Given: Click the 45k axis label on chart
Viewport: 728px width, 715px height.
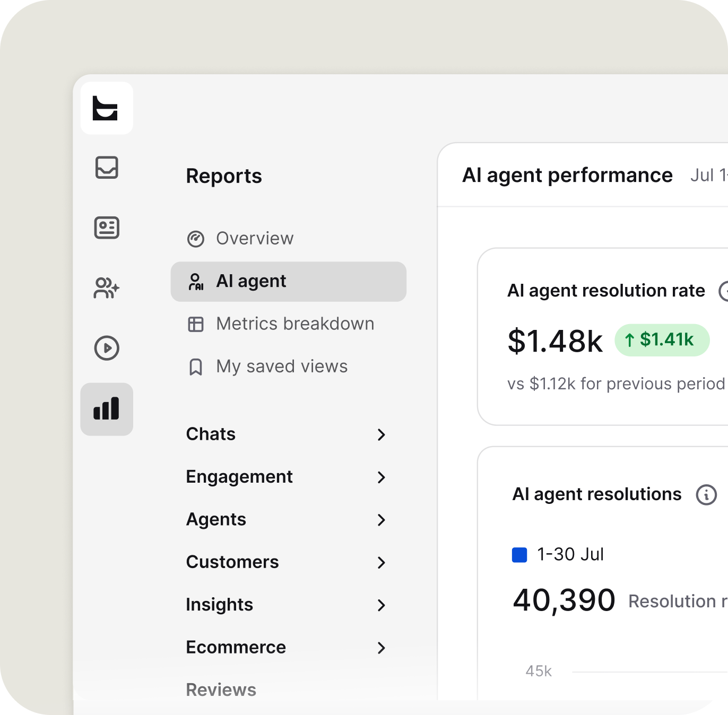Looking at the screenshot, I should click(x=539, y=671).
